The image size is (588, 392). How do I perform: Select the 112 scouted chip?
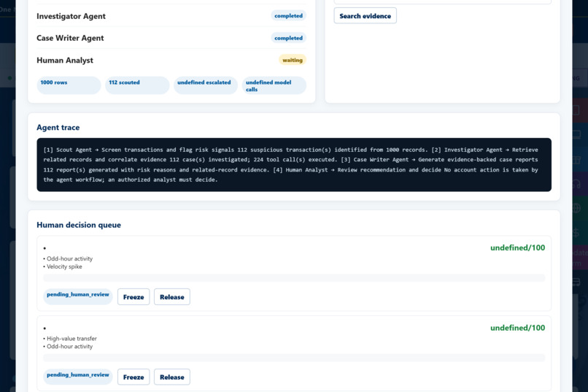click(137, 85)
